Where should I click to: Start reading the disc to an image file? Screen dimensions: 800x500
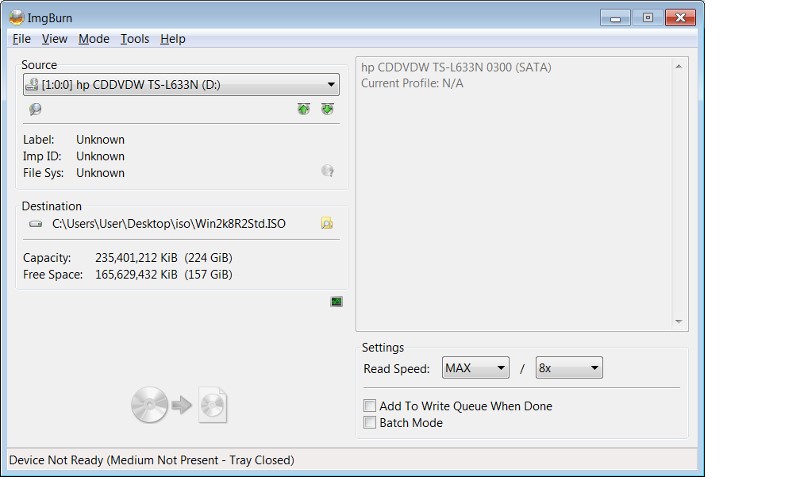[x=179, y=405]
